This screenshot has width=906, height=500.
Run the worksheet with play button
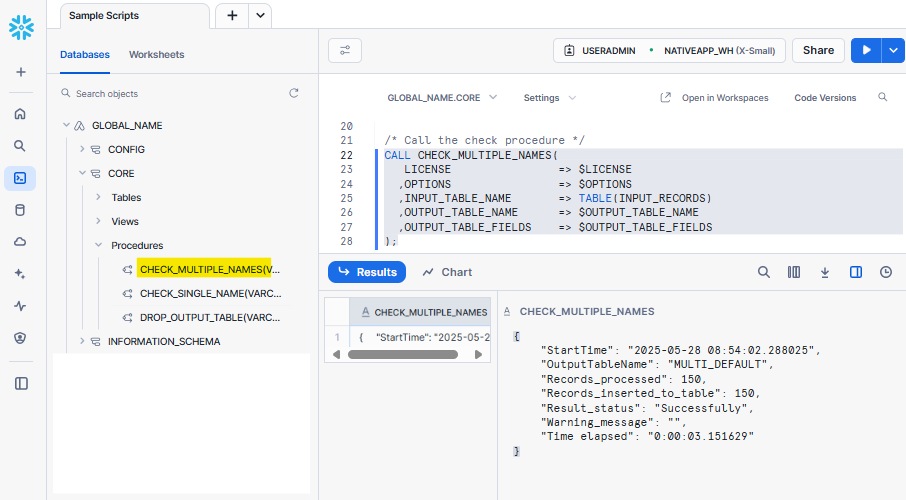[x=866, y=50]
